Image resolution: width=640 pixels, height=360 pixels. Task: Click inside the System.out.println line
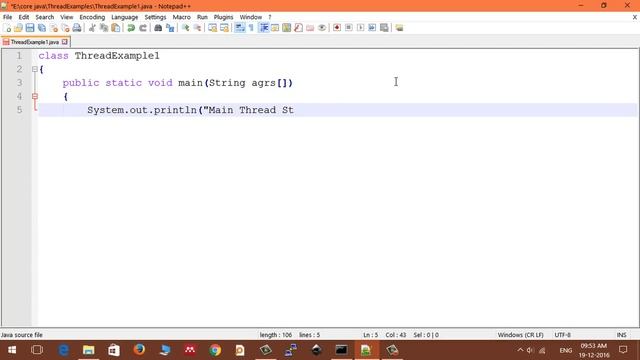click(x=190, y=110)
